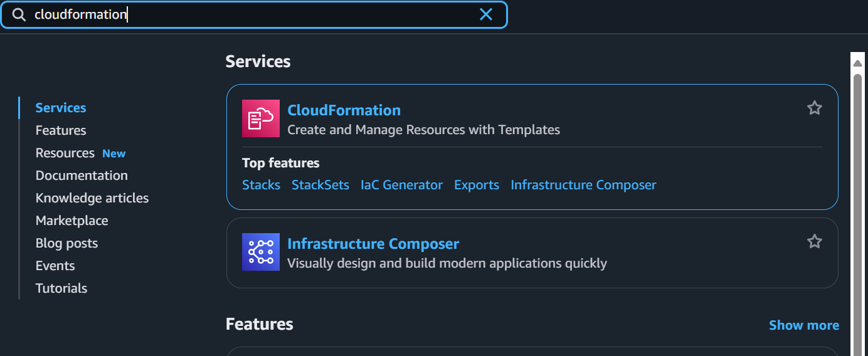
Task: Click the CloudFormation service icon
Action: click(260, 118)
